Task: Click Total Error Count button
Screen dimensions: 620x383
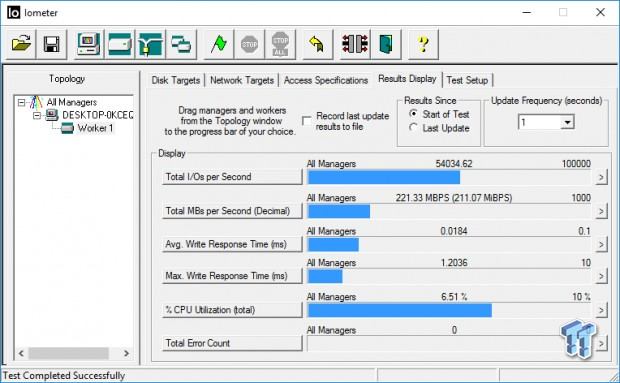Action: point(232,343)
